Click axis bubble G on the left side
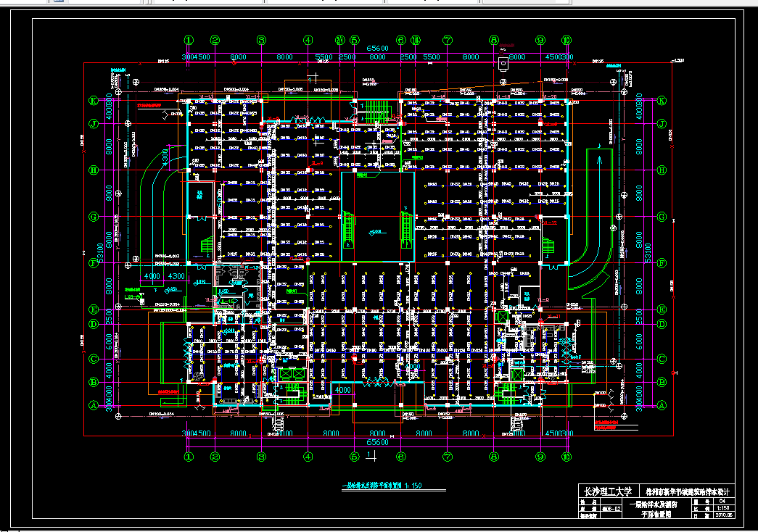This screenshot has width=758, height=532. [94, 217]
